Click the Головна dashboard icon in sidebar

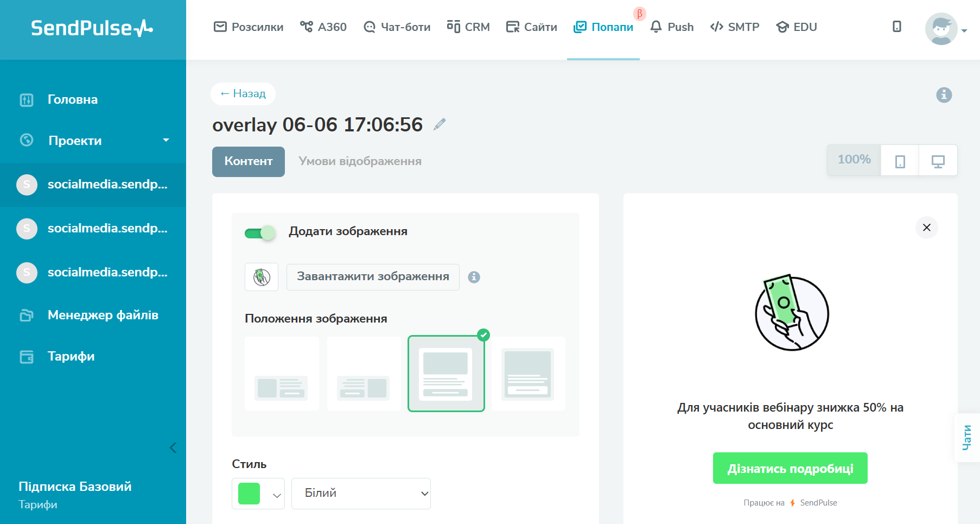[x=27, y=100]
